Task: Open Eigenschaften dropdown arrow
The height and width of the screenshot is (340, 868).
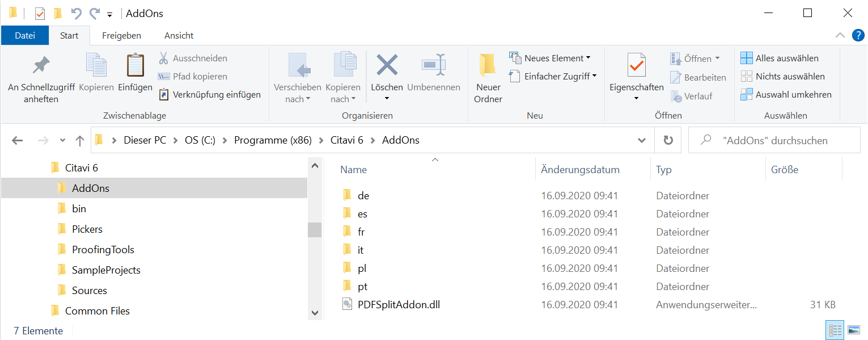Action: tap(636, 99)
